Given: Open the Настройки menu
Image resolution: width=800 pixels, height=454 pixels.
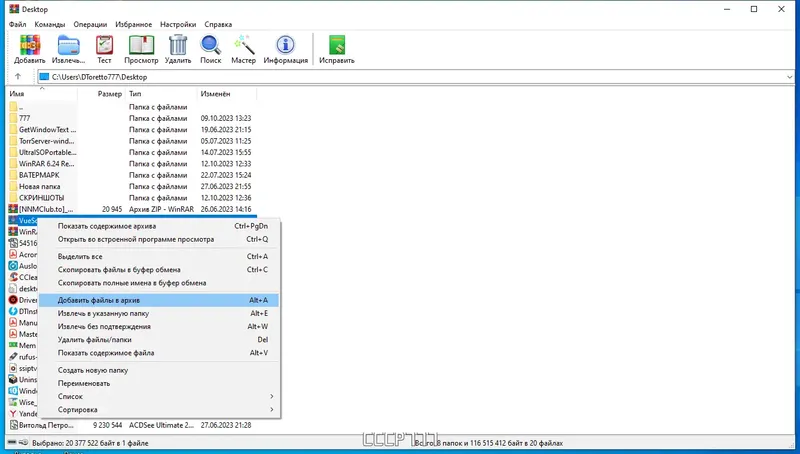Looking at the screenshot, I should 178,24.
